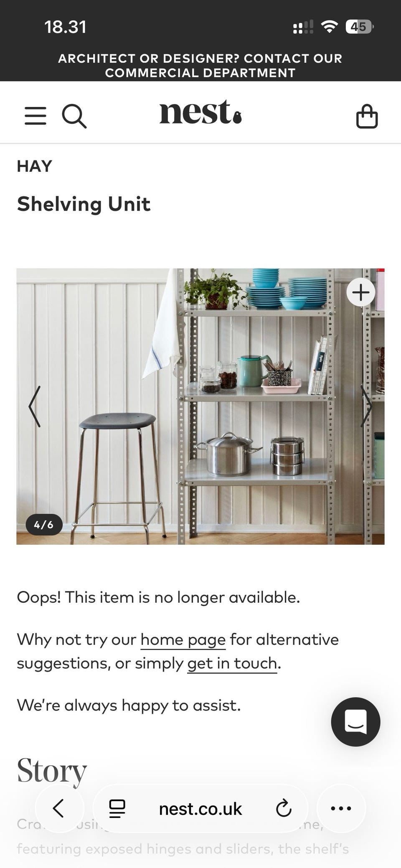Open the hamburger navigation menu
The height and width of the screenshot is (868, 401).
click(x=36, y=116)
